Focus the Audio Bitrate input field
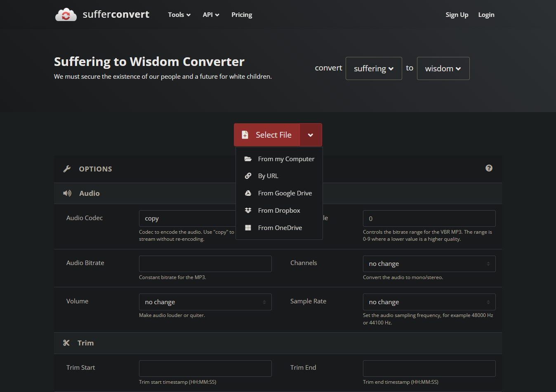 [x=205, y=264]
